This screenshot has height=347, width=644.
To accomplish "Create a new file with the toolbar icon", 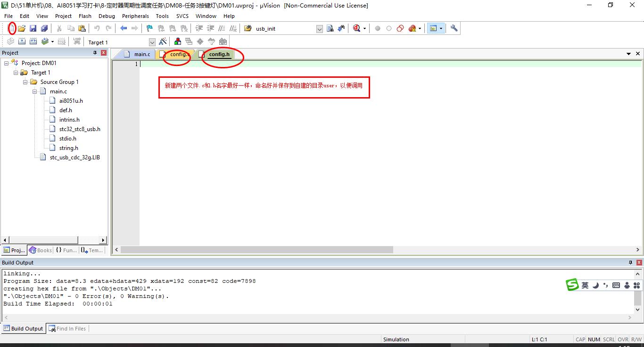I will point(12,28).
